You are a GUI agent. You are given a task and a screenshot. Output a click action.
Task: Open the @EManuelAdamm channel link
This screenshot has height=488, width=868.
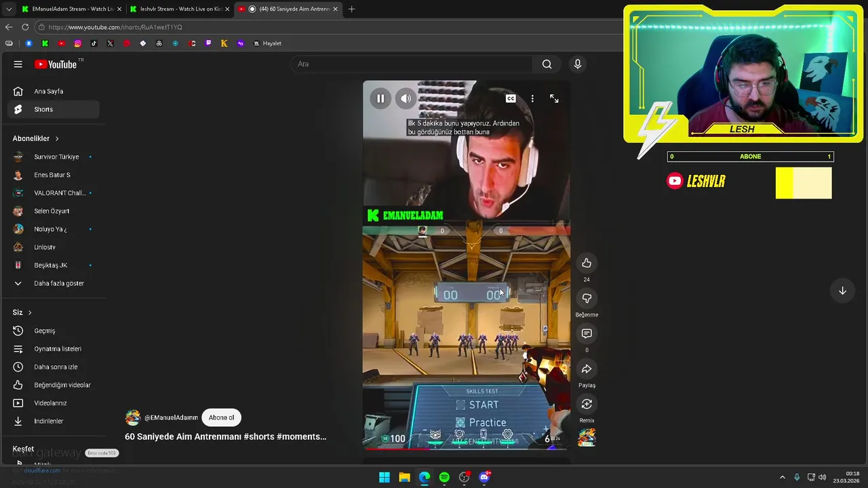(x=171, y=418)
